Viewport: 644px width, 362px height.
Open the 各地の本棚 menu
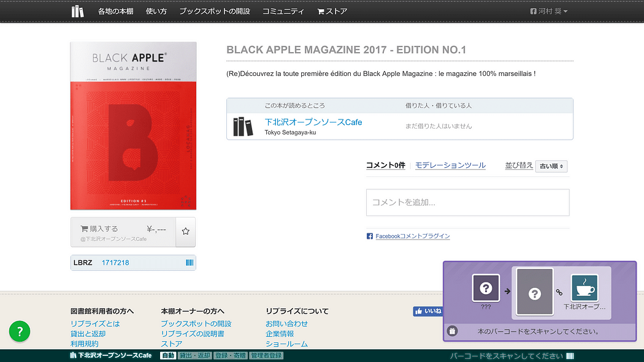[x=115, y=11]
